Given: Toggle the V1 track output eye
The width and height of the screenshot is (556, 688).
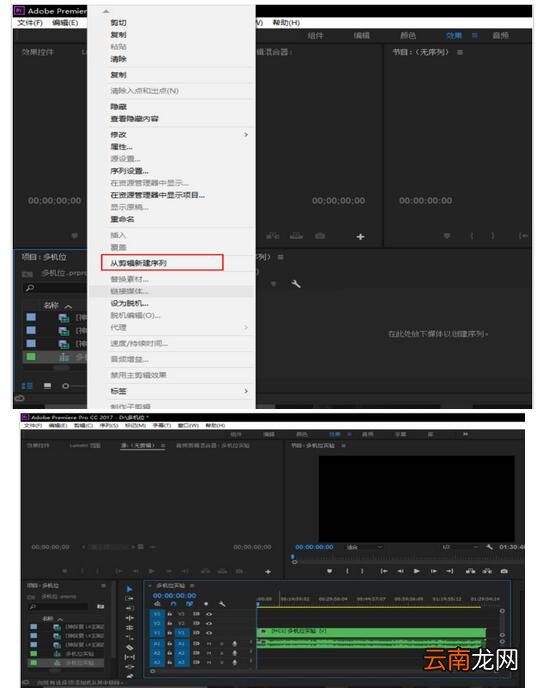Looking at the screenshot, I should pyautogui.click(x=209, y=633).
